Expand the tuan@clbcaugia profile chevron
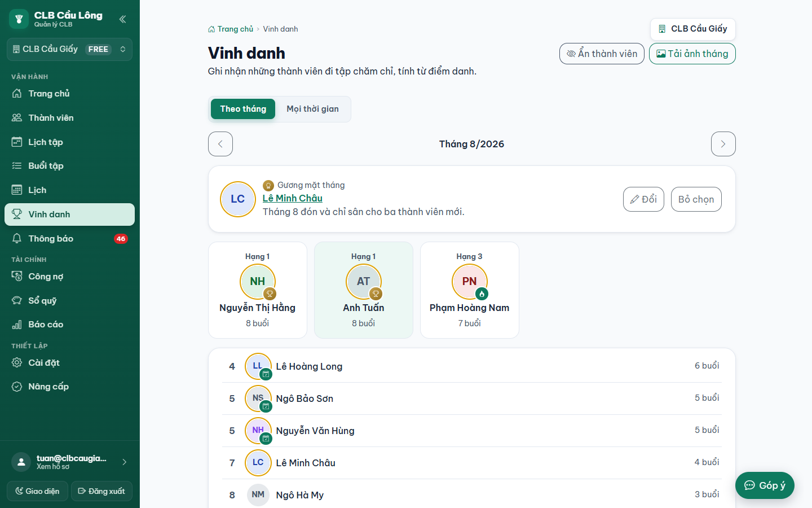 pyautogui.click(x=125, y=462)
